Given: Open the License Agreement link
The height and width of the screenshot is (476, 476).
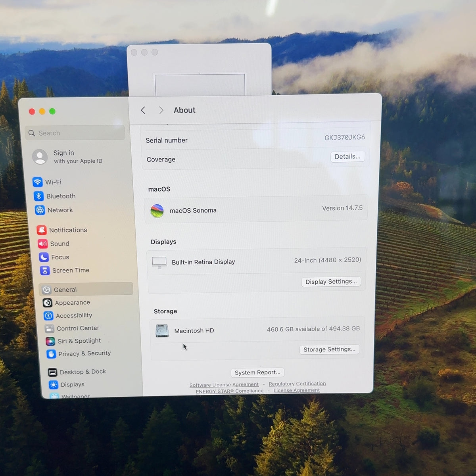Looking at the screenshot, I should [x=297, y=390].
